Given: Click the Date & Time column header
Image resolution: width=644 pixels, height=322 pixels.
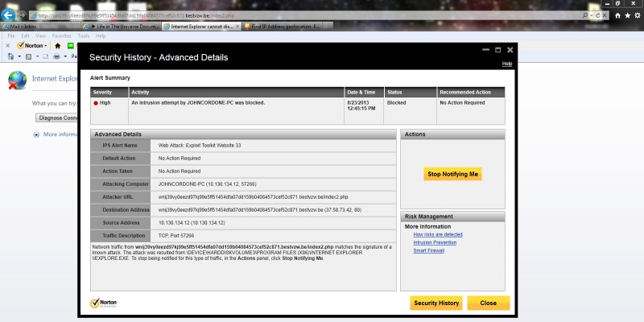Looking at the screenshot, I should coord(364,92).
